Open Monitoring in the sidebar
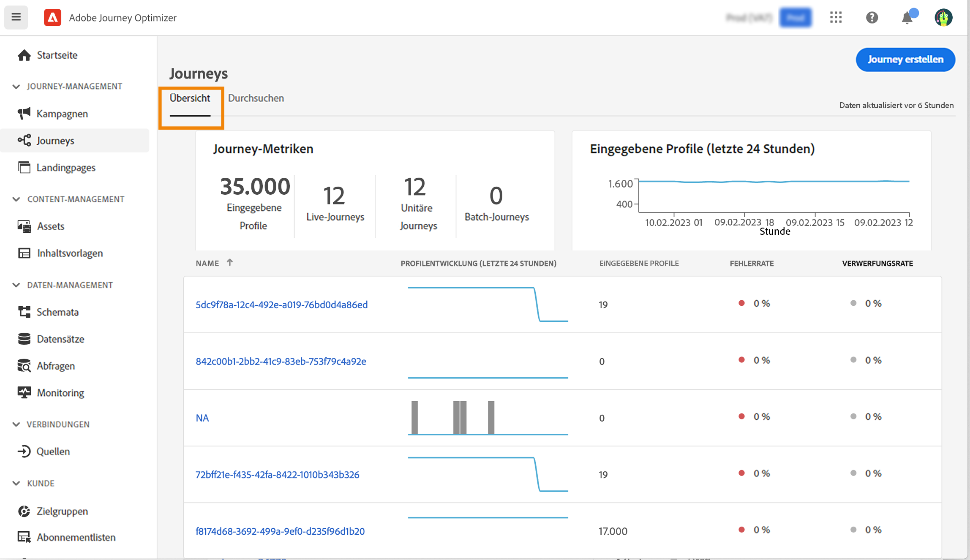Viewport: 970px width, 560px height. 60,393
